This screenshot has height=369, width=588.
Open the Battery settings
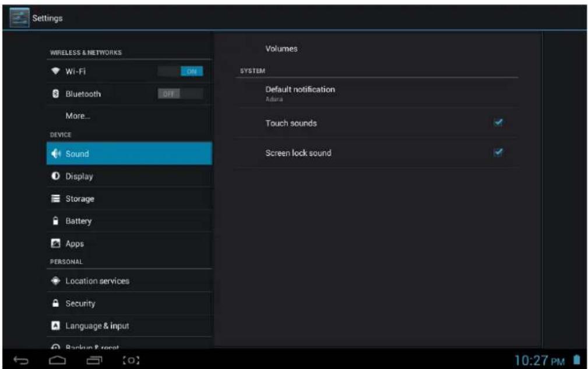[x=129, y=221]
